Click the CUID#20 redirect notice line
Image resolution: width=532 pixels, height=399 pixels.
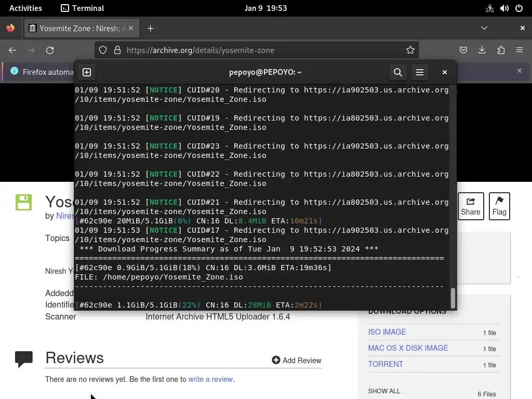(262, 95)
